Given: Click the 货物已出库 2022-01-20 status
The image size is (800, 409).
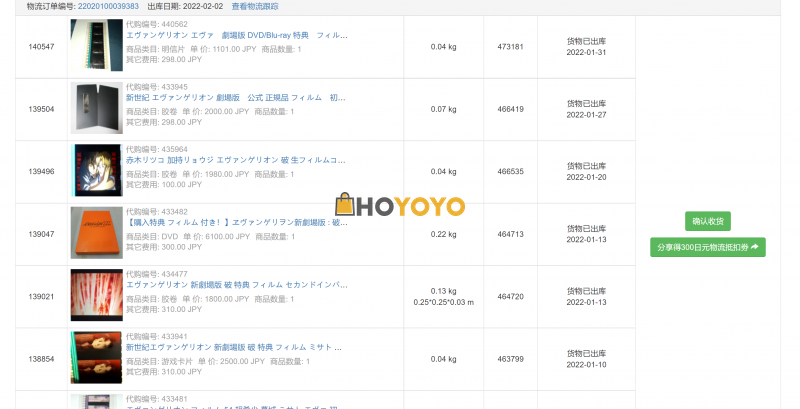Looking at the screenshot, I should click(x=586, y=171).
